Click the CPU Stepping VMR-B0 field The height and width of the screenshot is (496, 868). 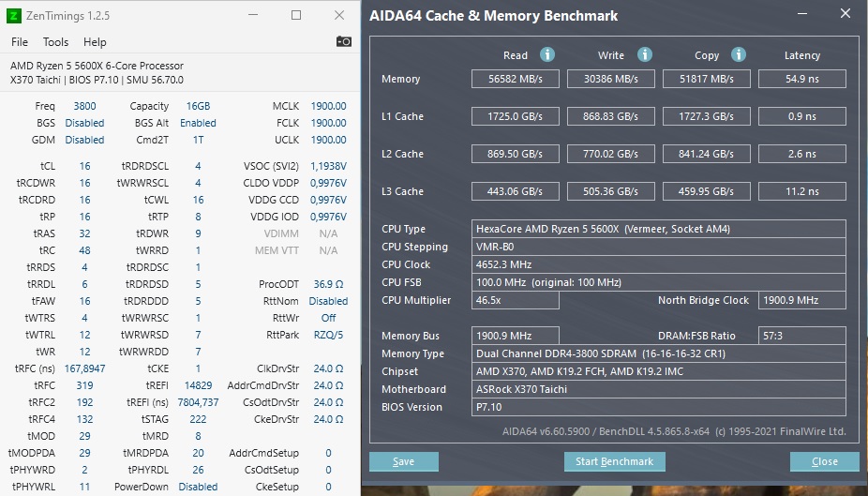coord(659,247)
